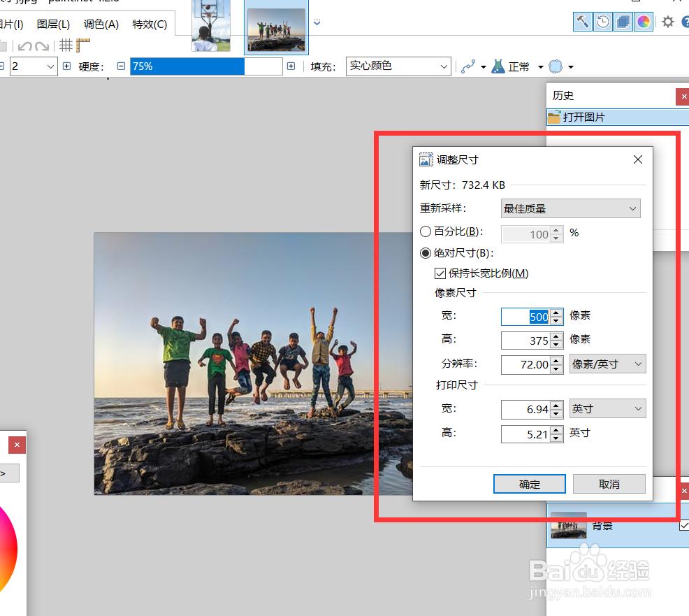Click the undo arrow icon
The height and width of the screenshot is (616, 689).
point(25,45)
